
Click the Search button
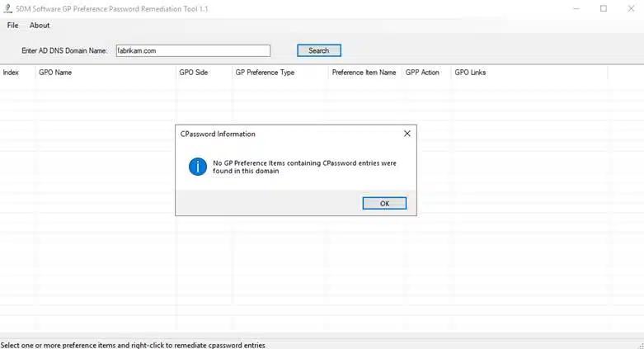click(x=319, y=50)
